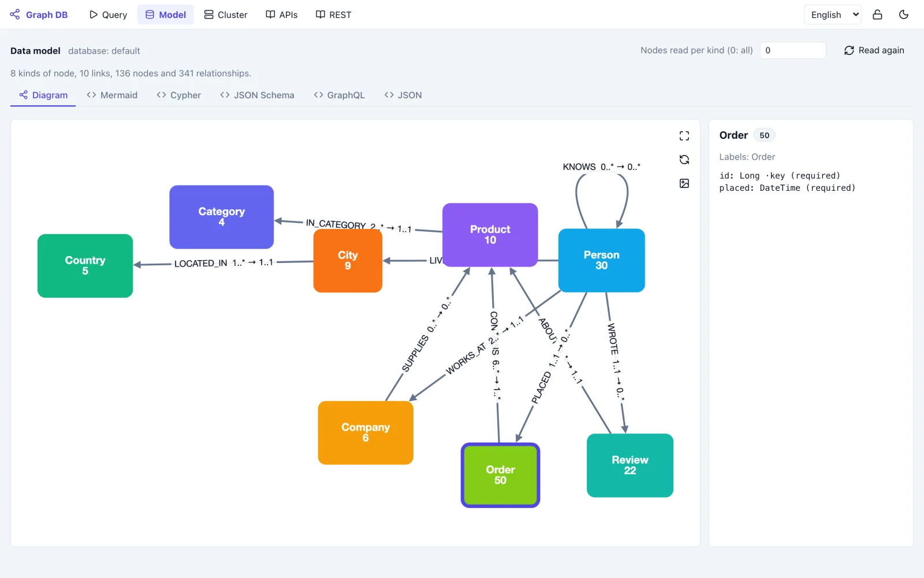Switch to the GraphQL tab

[x=339, y=95]
